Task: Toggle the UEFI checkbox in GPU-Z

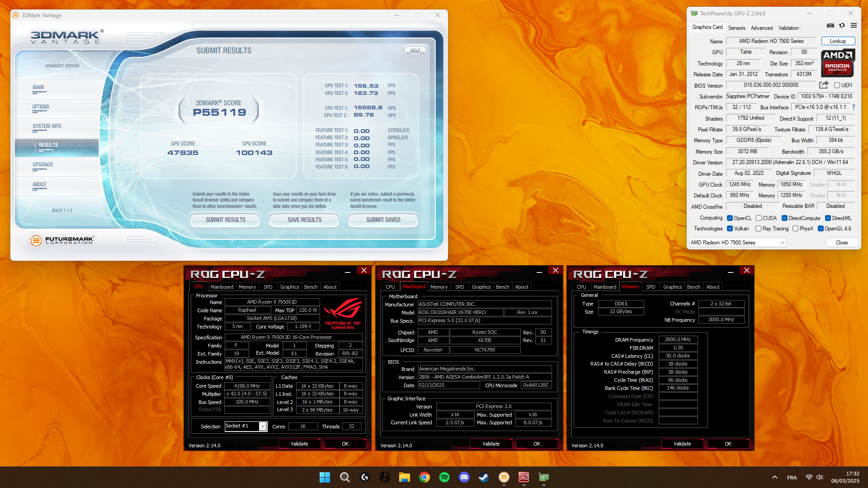Action: click(x=837, y=85)
